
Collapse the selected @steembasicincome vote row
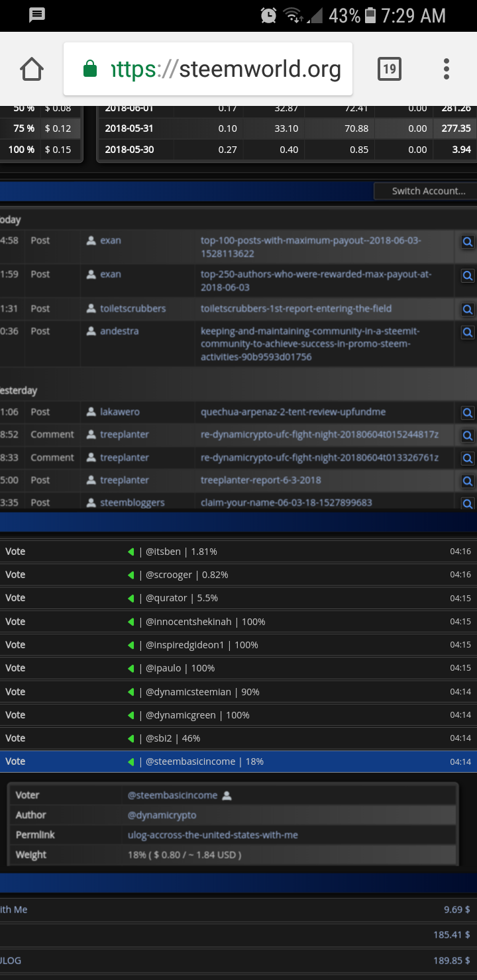tap(238, 761)
